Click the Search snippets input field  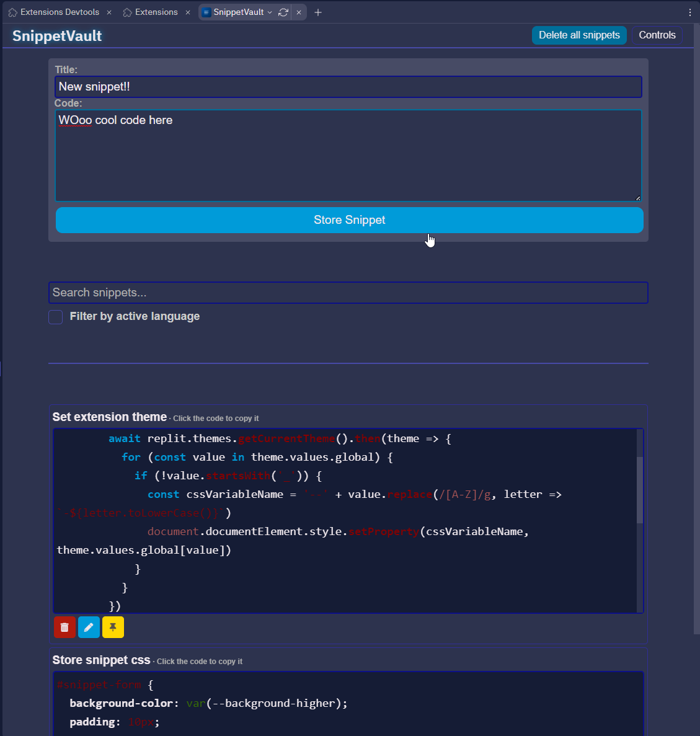coord(348,292)
